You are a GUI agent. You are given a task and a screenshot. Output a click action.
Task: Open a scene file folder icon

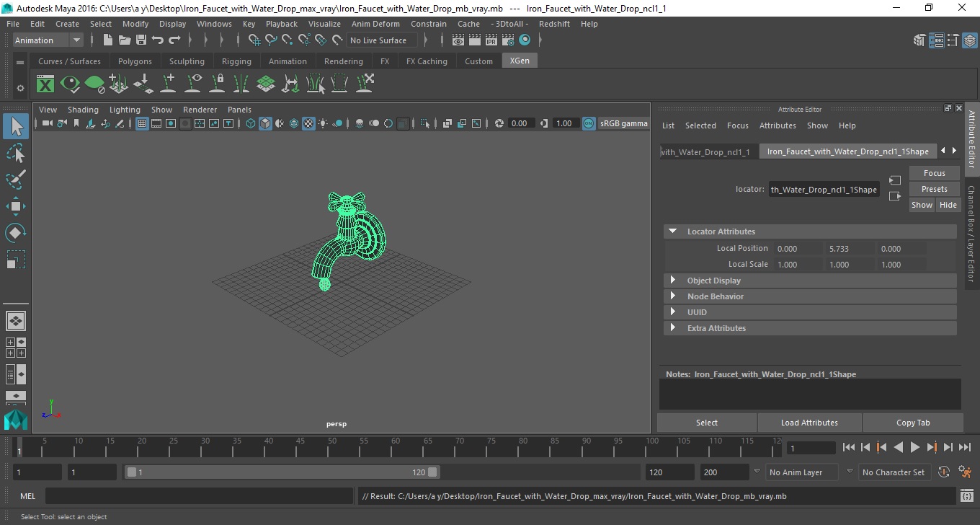pyautogui.click(x=125, y=40)
